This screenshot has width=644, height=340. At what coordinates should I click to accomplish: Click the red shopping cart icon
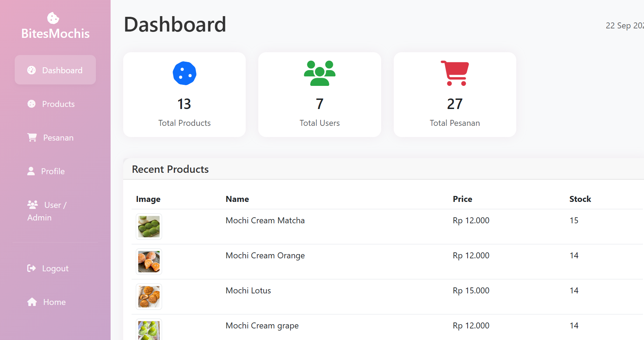point(455,73)
